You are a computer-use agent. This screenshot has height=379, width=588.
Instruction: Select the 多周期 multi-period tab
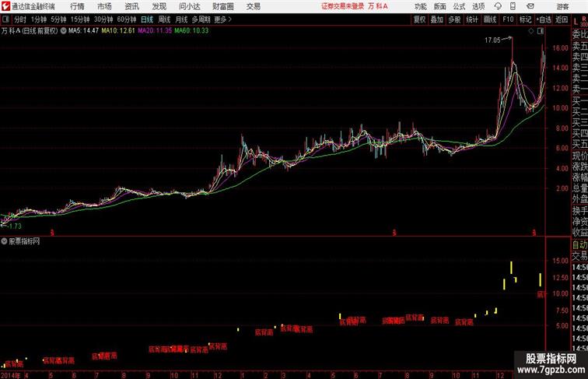[x=201, y=19]
